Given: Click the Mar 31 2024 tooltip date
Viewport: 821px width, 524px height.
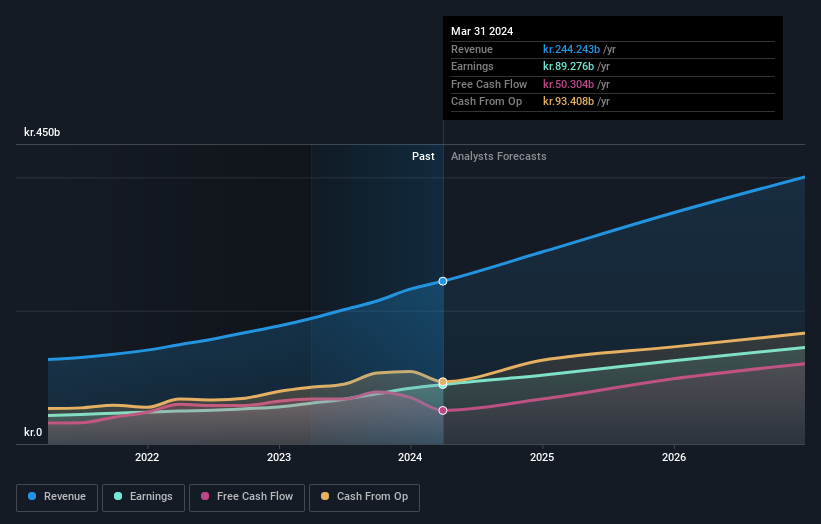Looking at the screenshot, I should tap(482, 31).
